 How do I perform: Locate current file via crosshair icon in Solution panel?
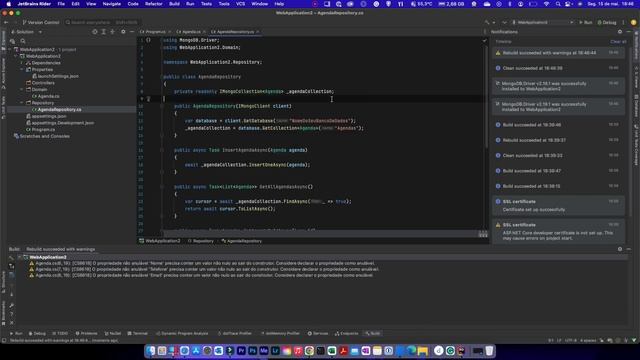95,32
